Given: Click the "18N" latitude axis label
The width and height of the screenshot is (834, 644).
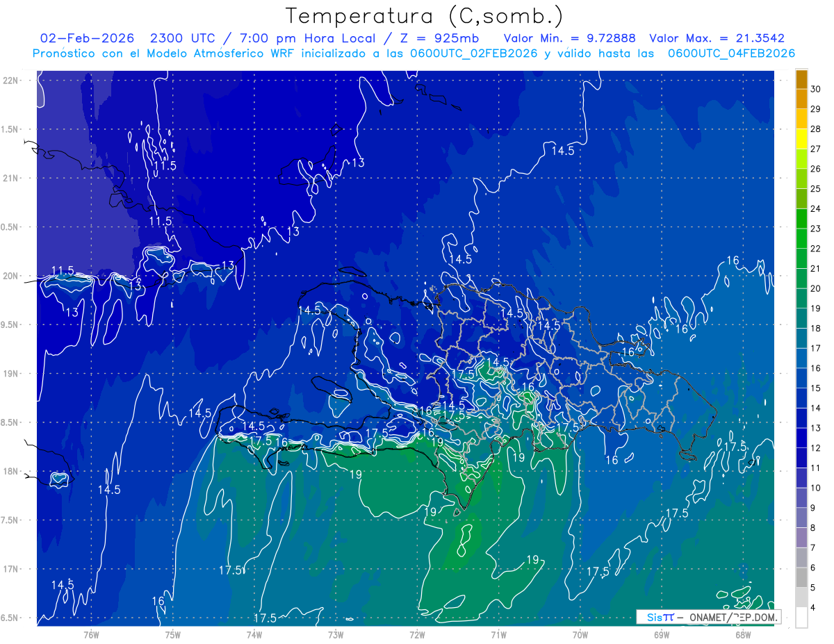Looking at the screenshot, I should 10,471.
